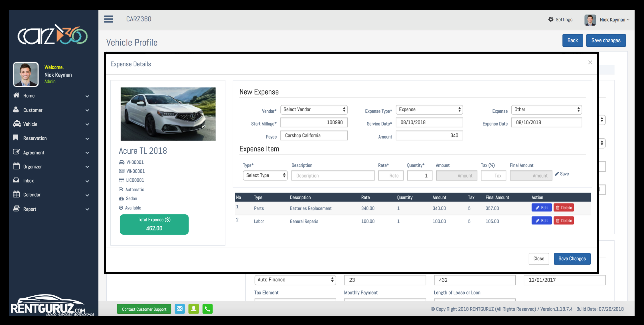
Task: Click the Payee input field
Action: coord(314,135)
